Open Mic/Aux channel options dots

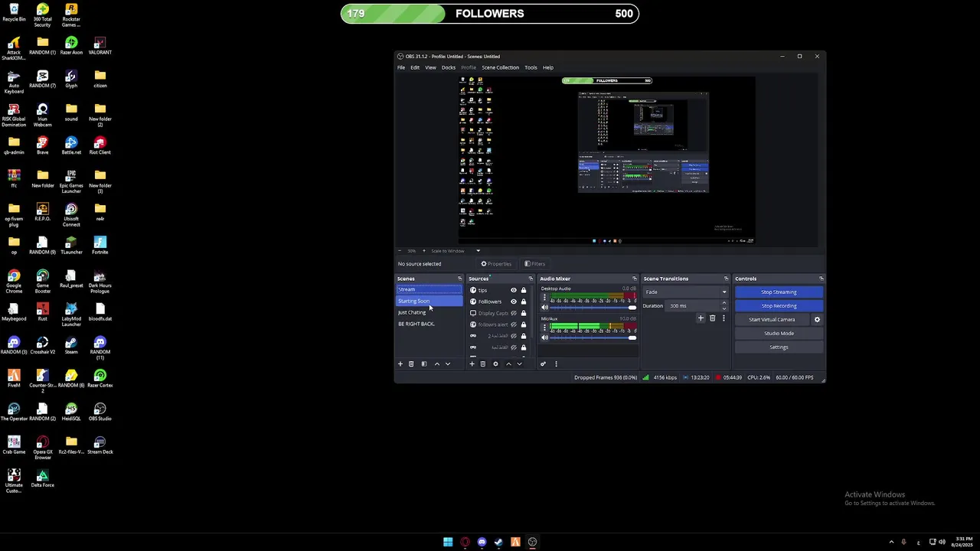(544, 328)
